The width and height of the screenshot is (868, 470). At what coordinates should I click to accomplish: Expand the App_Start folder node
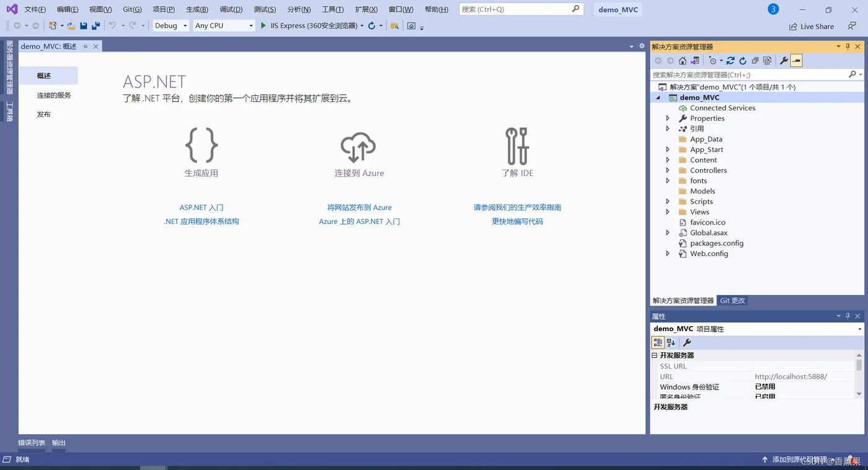point(668,149)
